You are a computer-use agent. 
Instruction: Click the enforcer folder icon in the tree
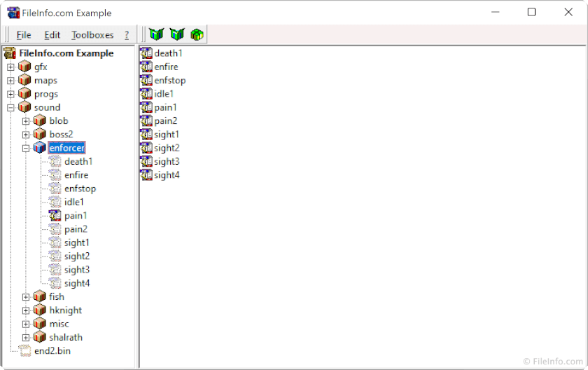40,148
